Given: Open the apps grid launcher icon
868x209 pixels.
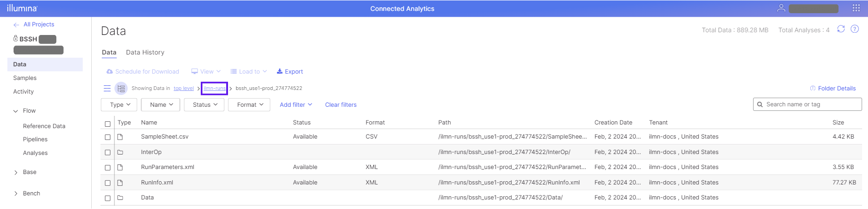Looking at the screenshot, I should pyautogui.click(x=856, y=8).
